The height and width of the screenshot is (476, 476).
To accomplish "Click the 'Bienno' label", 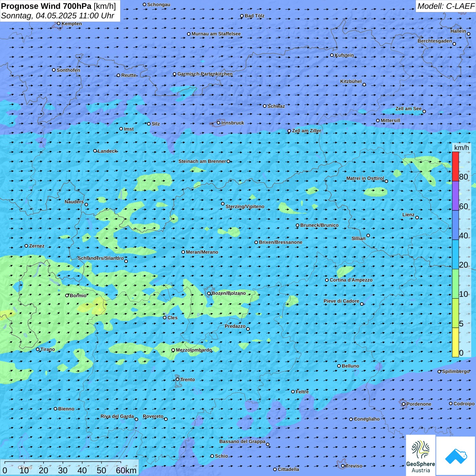I will pos(66,409).
